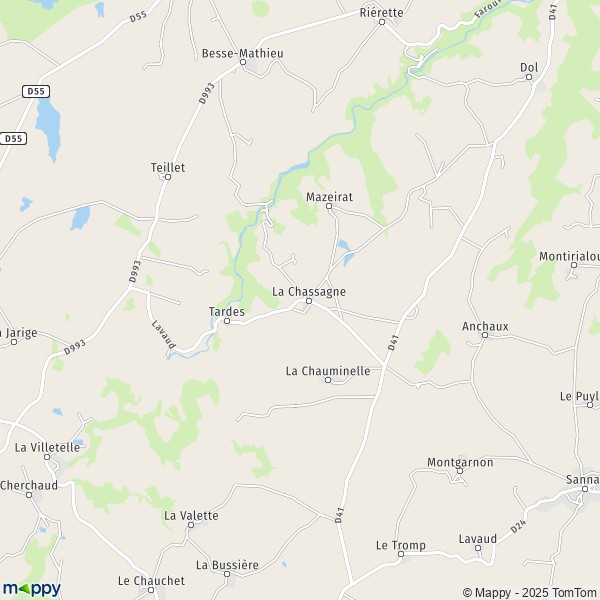
Task: Click the Teillet village marker
Action: click(168, 177)
